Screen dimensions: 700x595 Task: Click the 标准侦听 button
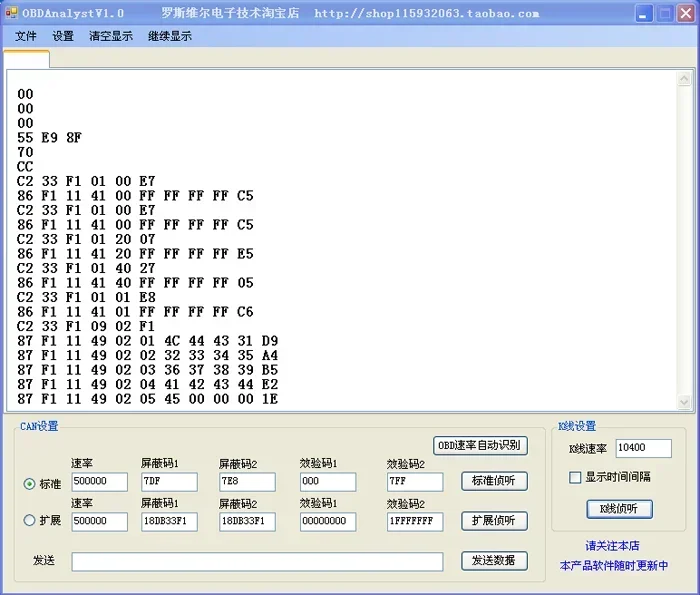pyautogui.click(x=494, y=481)
